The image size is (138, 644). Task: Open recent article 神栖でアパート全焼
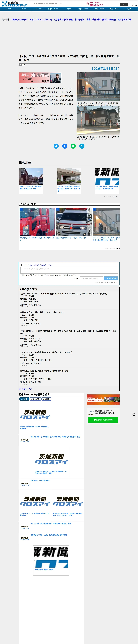tap(31, 181)
